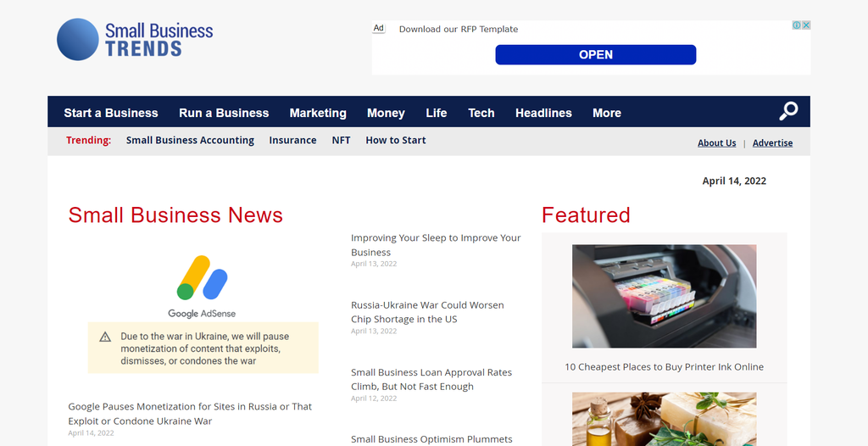
Task: Click the Small Business Accounting trending link
Action: tap(190, 141)
